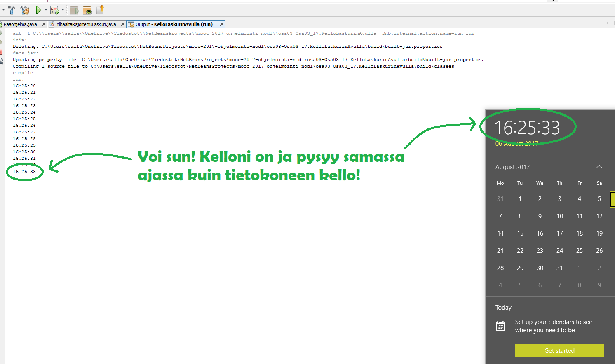Select August 3 in the calendar
The height and width of the screenshot is (364, 615).
(x=560, y=199)
